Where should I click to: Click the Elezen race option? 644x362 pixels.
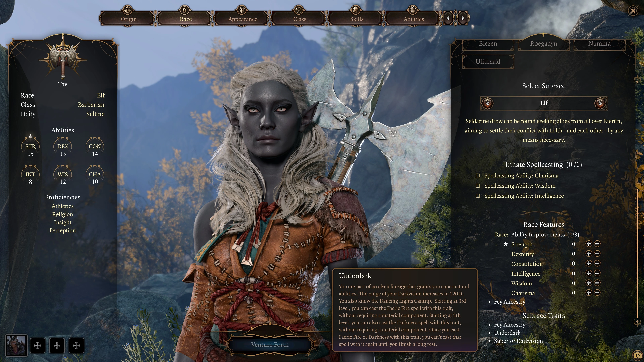click(x=487, y=43)
